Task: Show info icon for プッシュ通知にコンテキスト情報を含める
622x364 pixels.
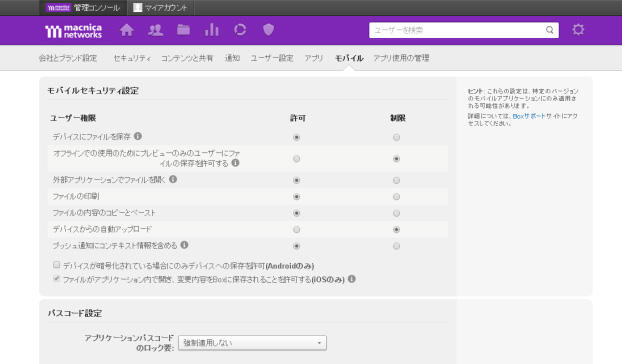Action: [x=184, y=245]
